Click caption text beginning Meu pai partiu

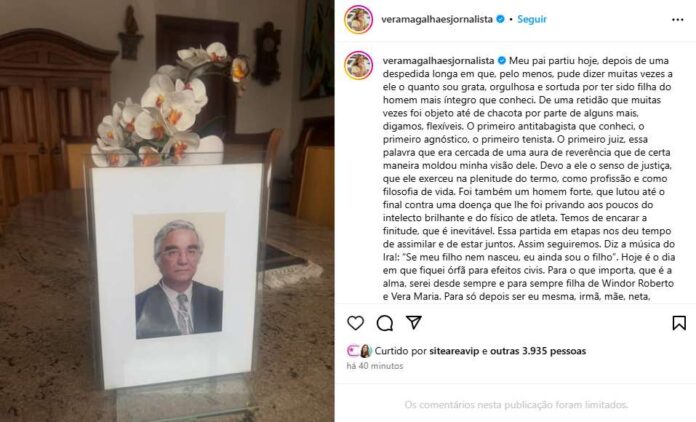point(528,178)
